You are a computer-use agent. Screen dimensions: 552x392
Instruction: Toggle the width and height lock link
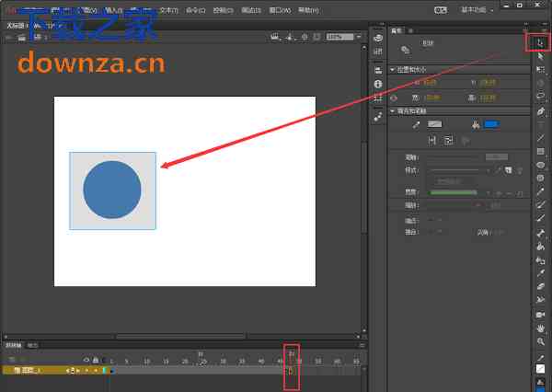(x=394, y=98)
